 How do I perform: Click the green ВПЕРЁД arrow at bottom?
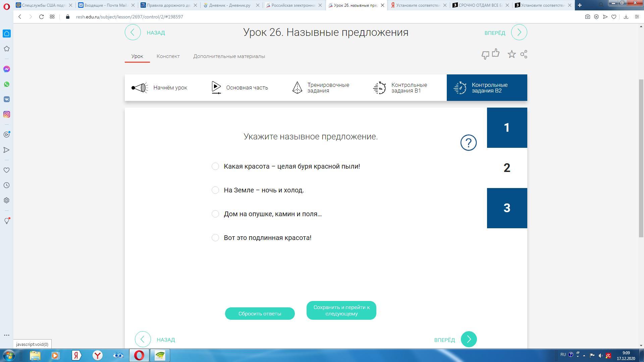(x=469, y=340)
